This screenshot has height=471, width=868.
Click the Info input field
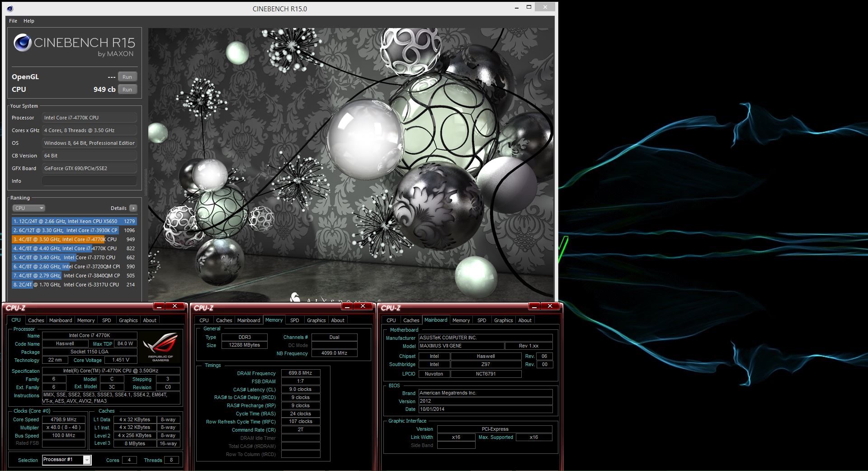[90, 181]
